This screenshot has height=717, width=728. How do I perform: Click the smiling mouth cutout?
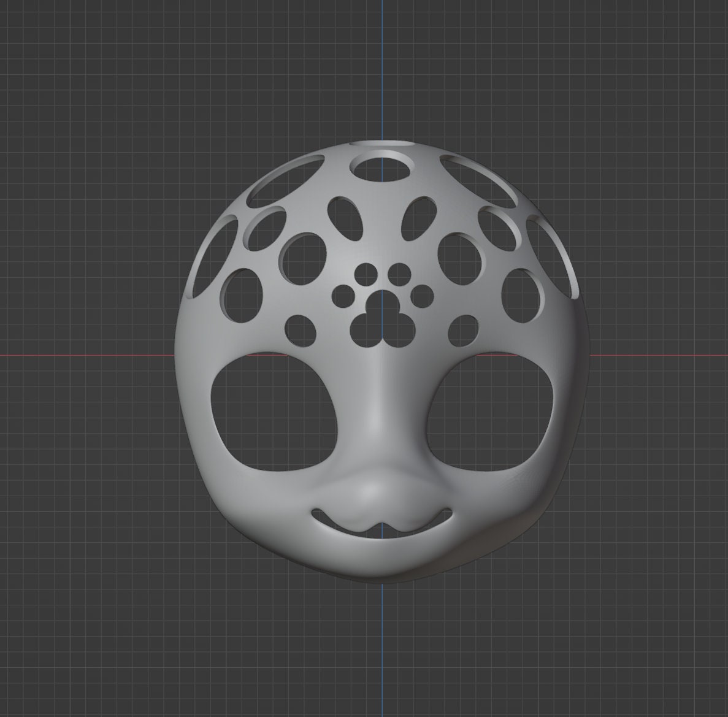pyautogui.click(x=381, y=524)
